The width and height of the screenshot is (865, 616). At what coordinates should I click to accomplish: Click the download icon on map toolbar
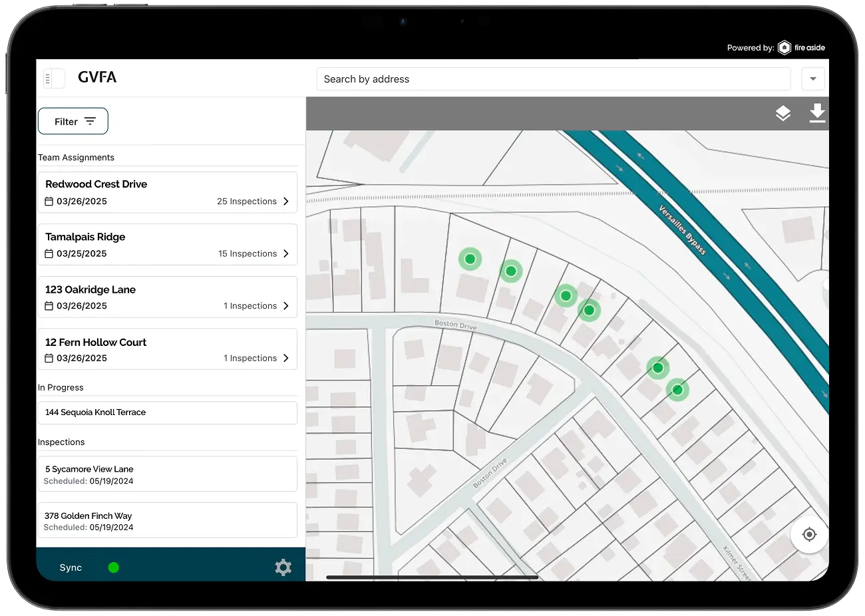point(817,113)
